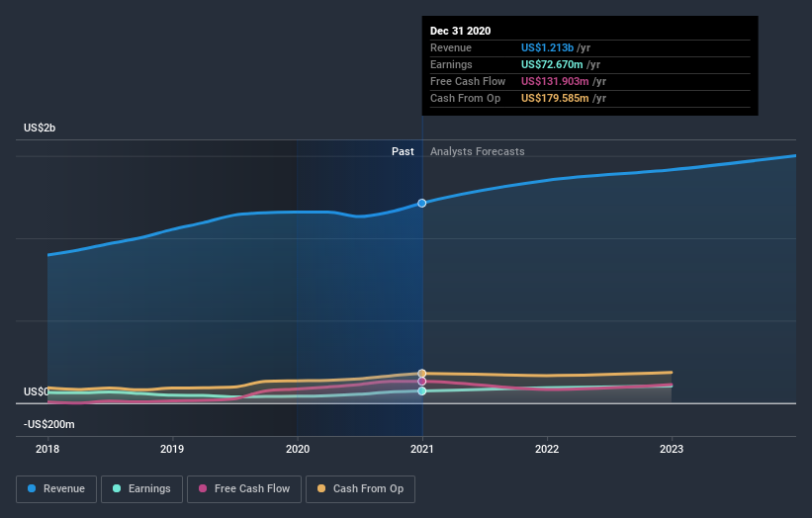Click the US$179.585m cash from op value
The width and height of the screenshot is (812, 518).
click(x=555, y=98)
